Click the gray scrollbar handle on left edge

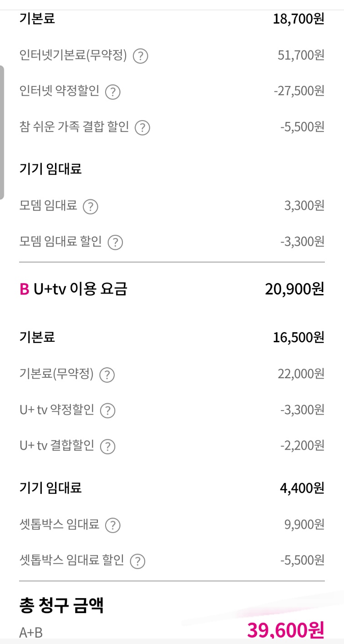(x=2, y=132)
